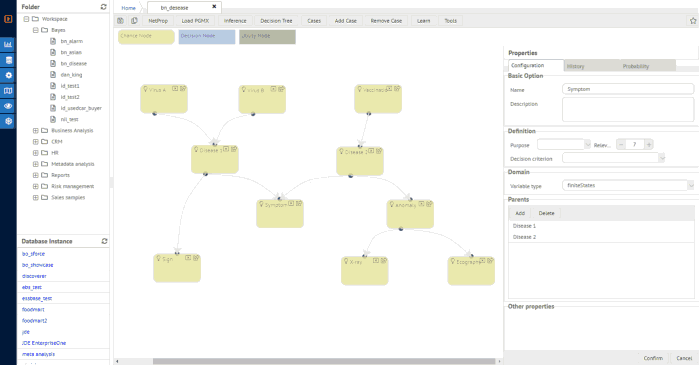700x365 pixels.
Task: Select the Utility Node type
Action: (267, 37)
